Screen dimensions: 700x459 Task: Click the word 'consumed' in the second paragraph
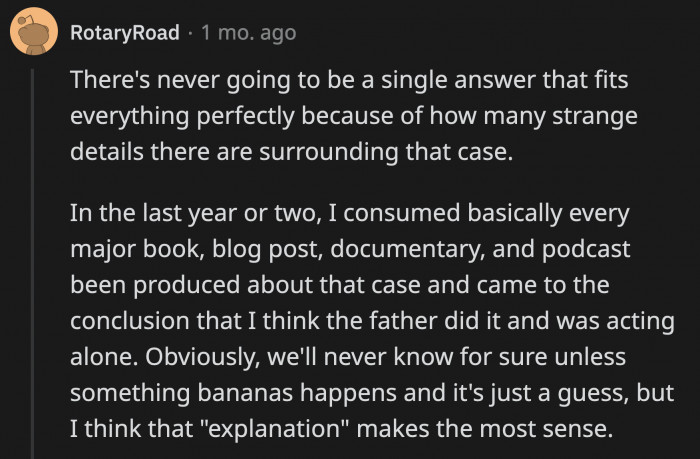click(x=402, y=213)
